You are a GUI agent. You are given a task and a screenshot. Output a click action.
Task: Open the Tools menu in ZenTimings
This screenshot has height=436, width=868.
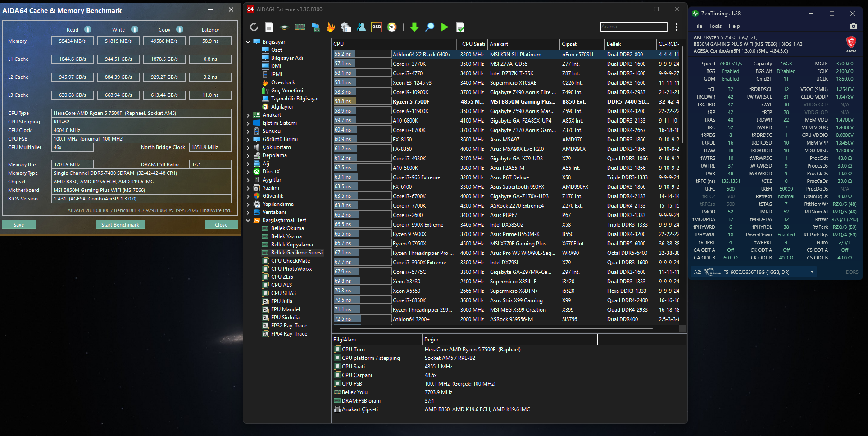coord(715,26)
